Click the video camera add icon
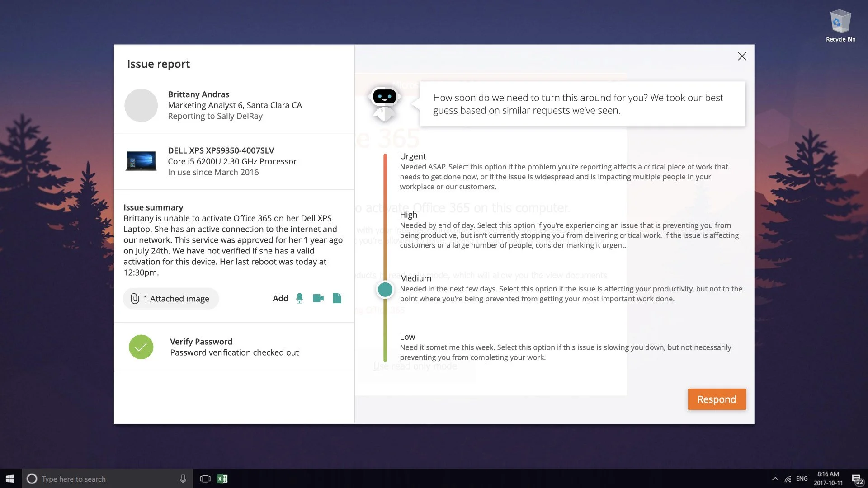Screen dimensions: 868x488 (x=318, y=298)
